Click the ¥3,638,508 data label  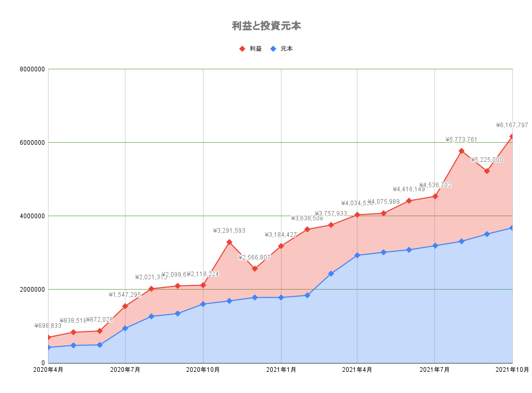tap(307, 218)
